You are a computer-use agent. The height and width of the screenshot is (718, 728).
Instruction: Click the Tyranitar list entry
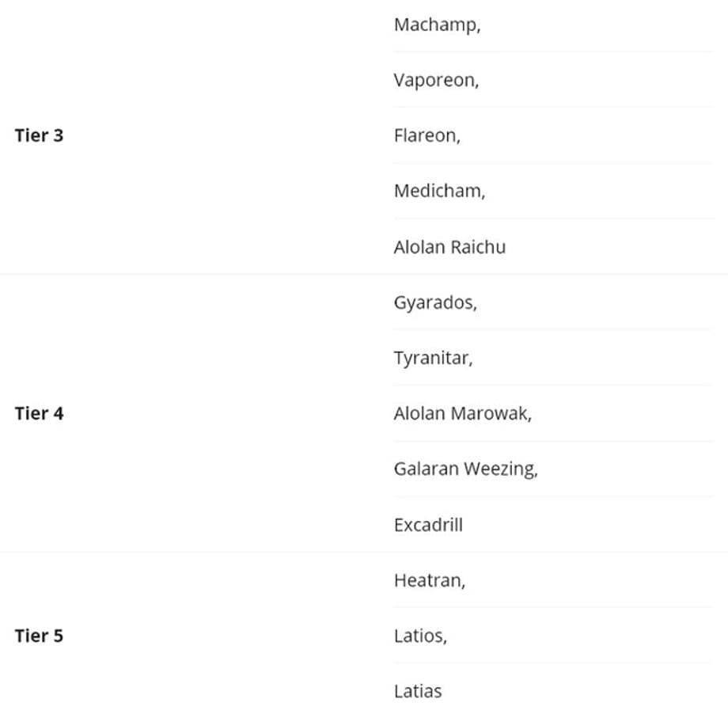point(432,358)
